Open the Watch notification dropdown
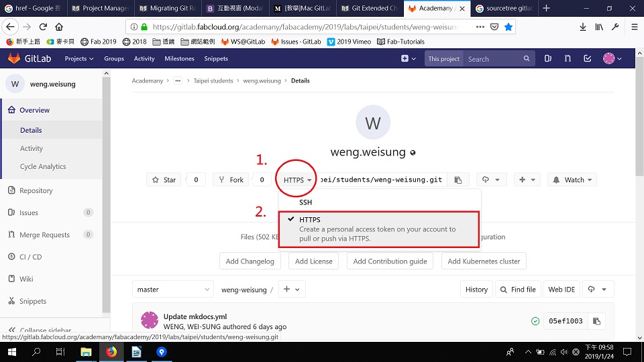 [572, 180]
